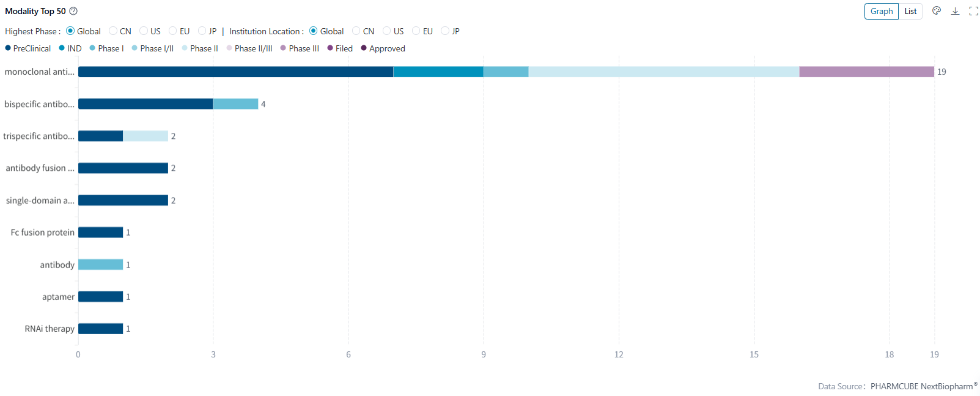Click the 'RNAi therapy' axis label

(50, 329)
